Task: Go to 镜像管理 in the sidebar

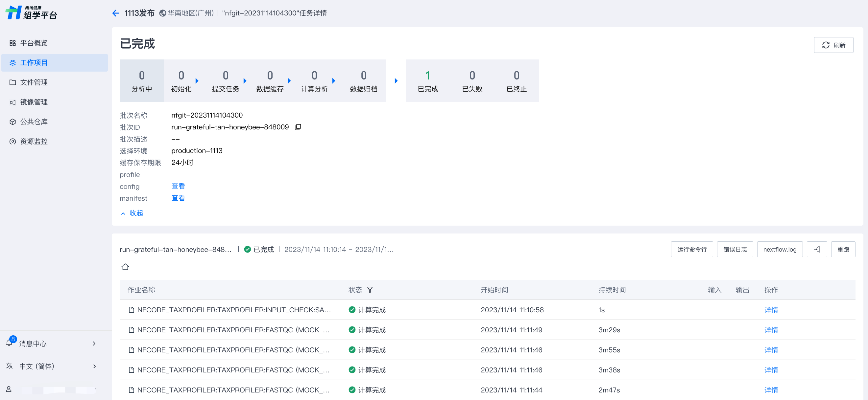Action: [x=34, y=102]
